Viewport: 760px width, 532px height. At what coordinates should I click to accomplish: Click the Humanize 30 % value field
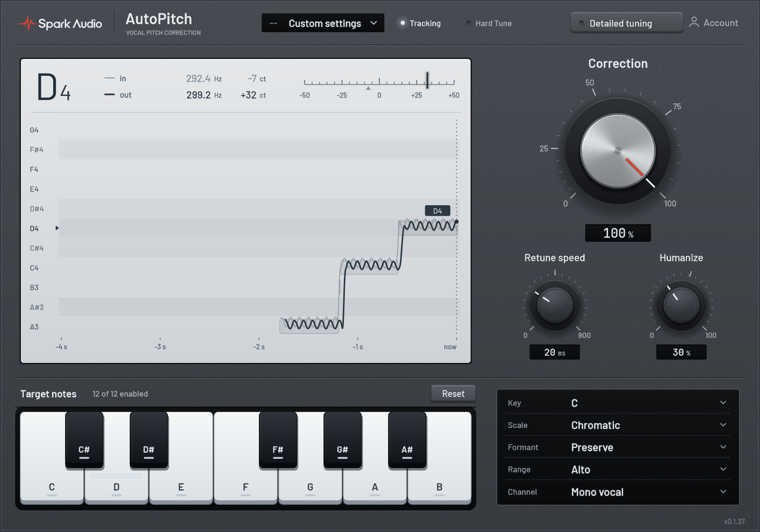coord(681,352)
